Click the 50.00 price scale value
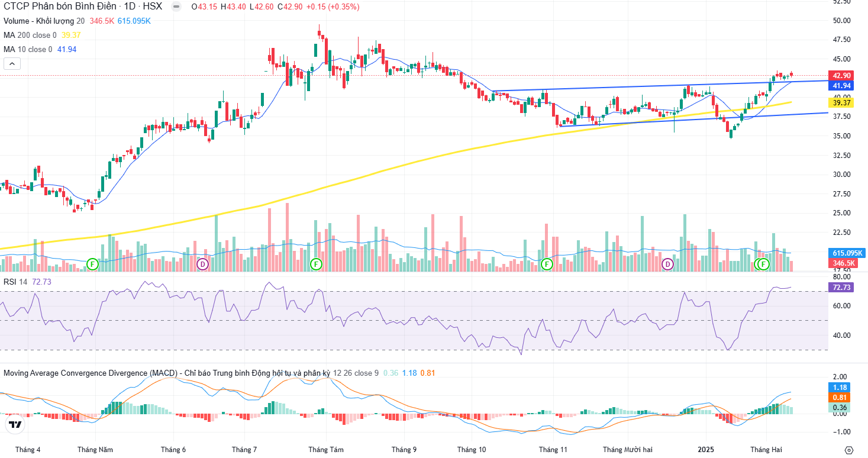 pos(841,21)
